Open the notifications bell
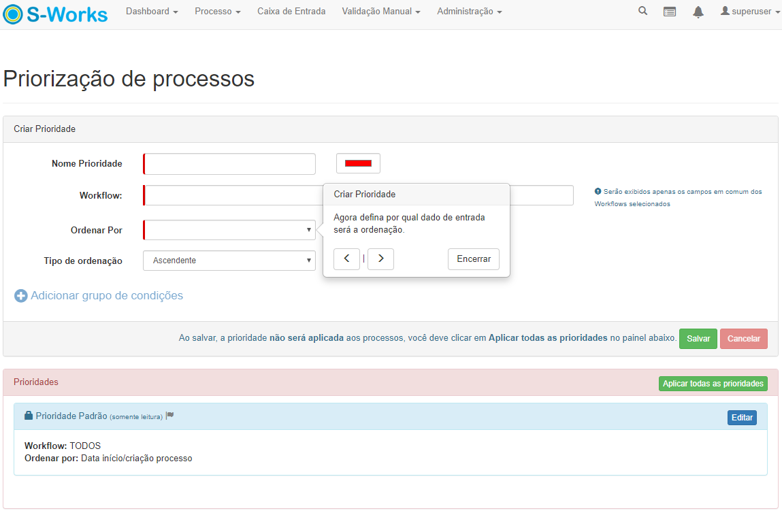 [x=698, y=12]
